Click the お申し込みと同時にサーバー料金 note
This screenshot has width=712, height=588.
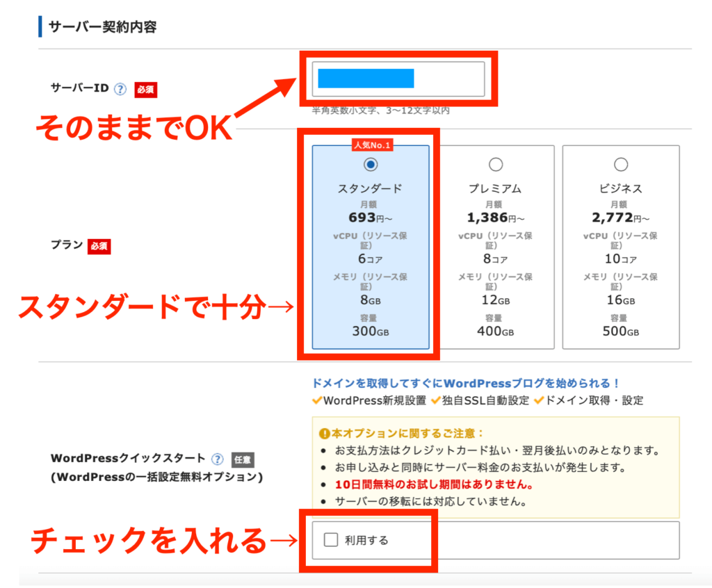pyautogui.click(x=480, y=467)
